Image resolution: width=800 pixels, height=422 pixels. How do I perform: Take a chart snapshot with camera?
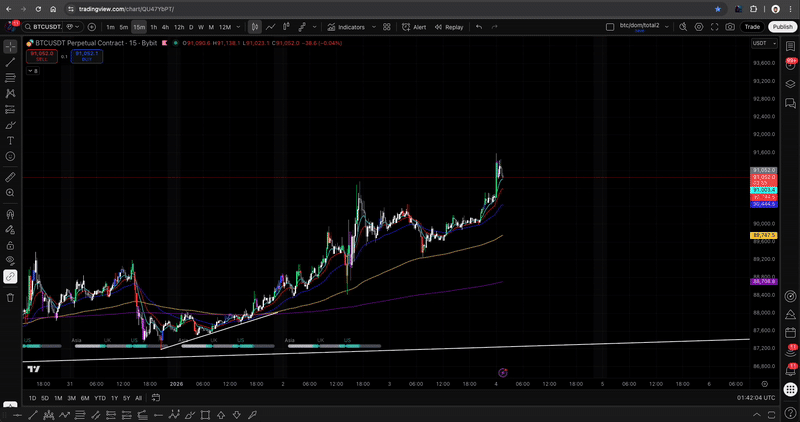point(730,27)
